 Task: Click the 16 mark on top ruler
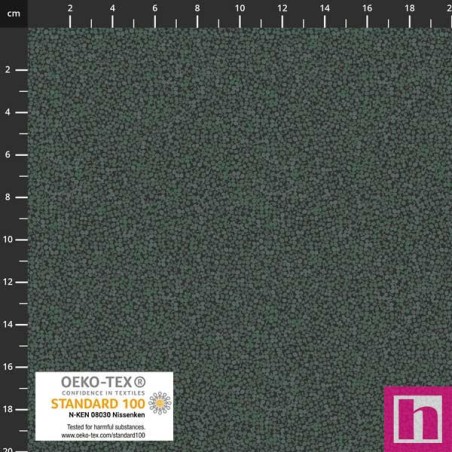click(x=367, y=8)
